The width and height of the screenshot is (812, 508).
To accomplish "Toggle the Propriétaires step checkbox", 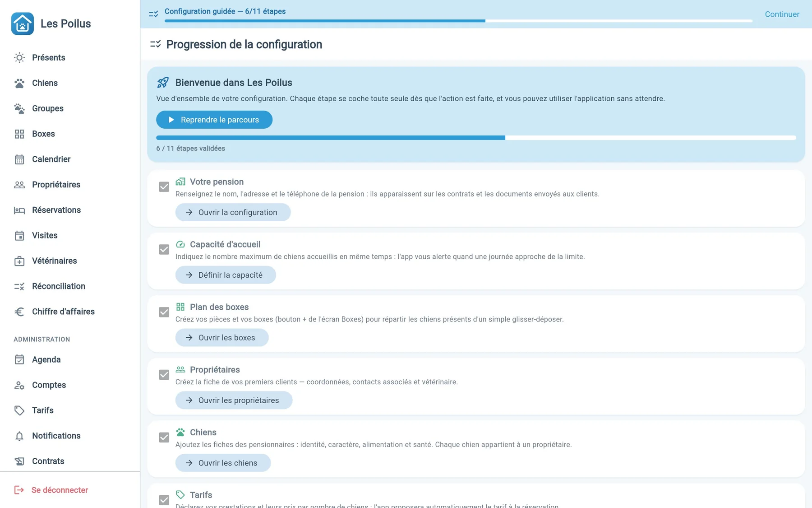I will (x=164, y=375).
